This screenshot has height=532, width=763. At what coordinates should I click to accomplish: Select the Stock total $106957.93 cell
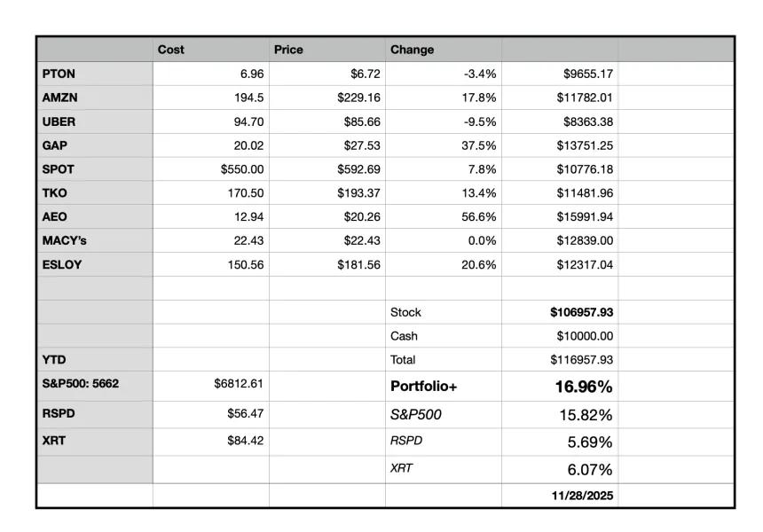(560, 312)
